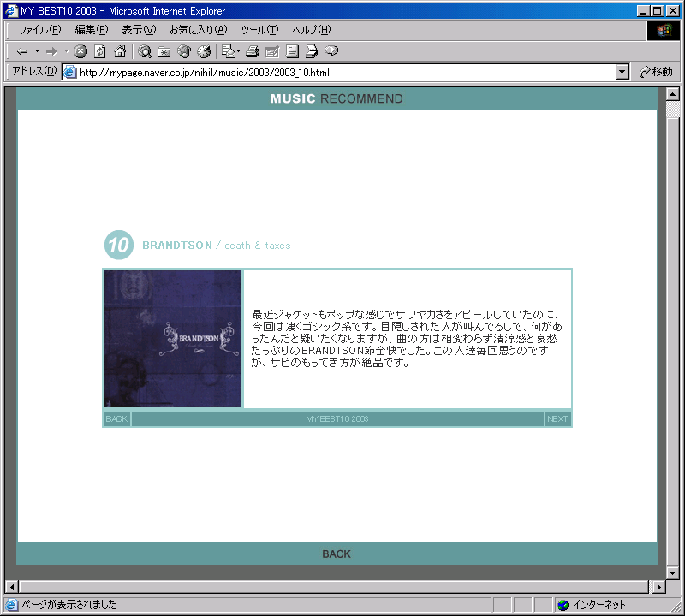Click the MY BEST10 2003 link

337,419
